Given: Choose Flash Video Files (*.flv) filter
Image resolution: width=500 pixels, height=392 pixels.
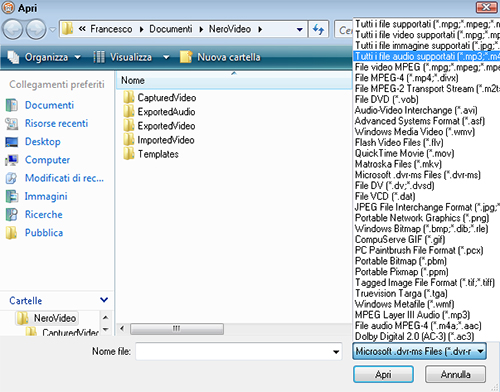Looking at the screenshot, I should 427,142.
